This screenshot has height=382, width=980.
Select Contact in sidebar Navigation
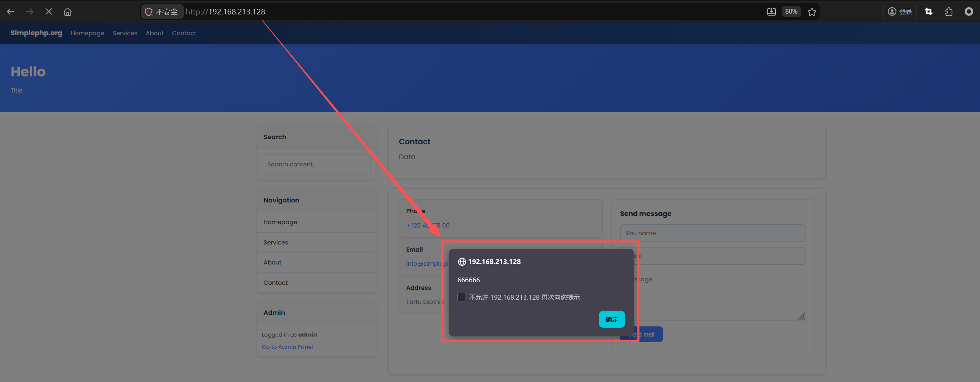[x=316, y=283]
